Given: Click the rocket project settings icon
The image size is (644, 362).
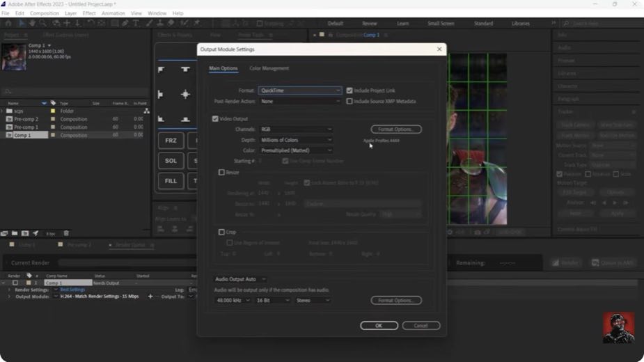Looking at the screenshot, I should pyautogui.click(x=36, y=233).
